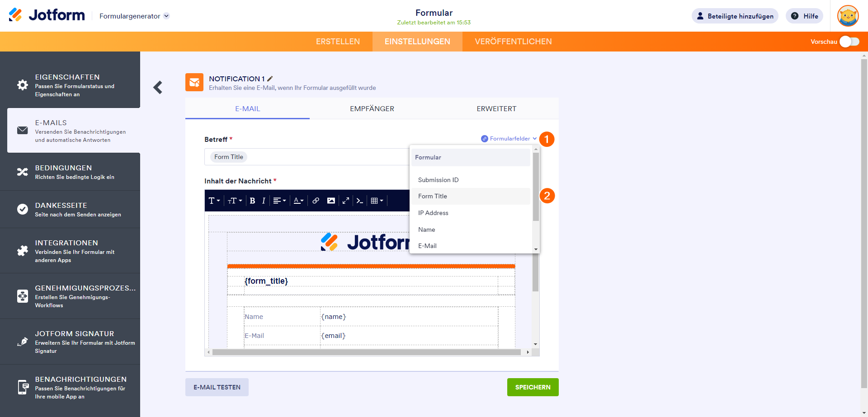
Task: Click the Speichern button
Action: pos(533,387)
